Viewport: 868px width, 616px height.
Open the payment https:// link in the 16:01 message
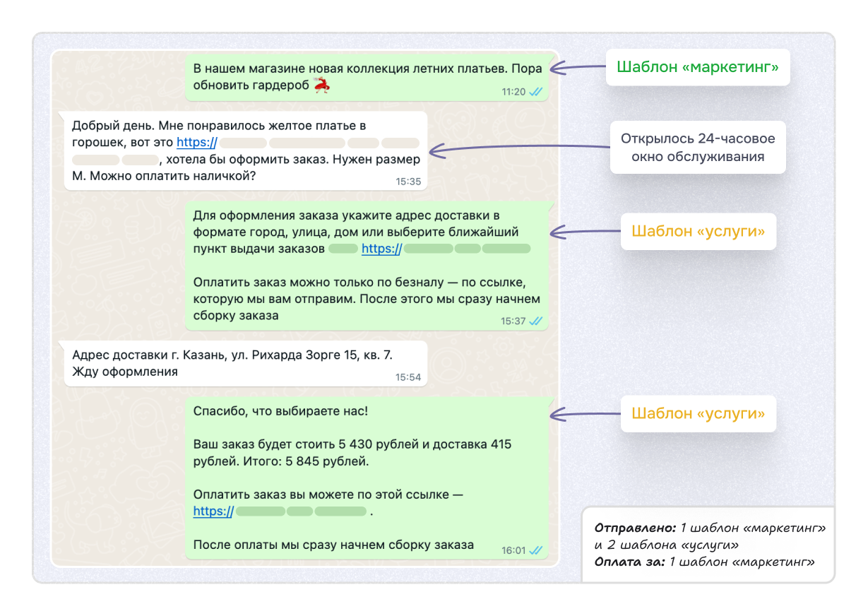pyautogui.click(x=211, y=511)
